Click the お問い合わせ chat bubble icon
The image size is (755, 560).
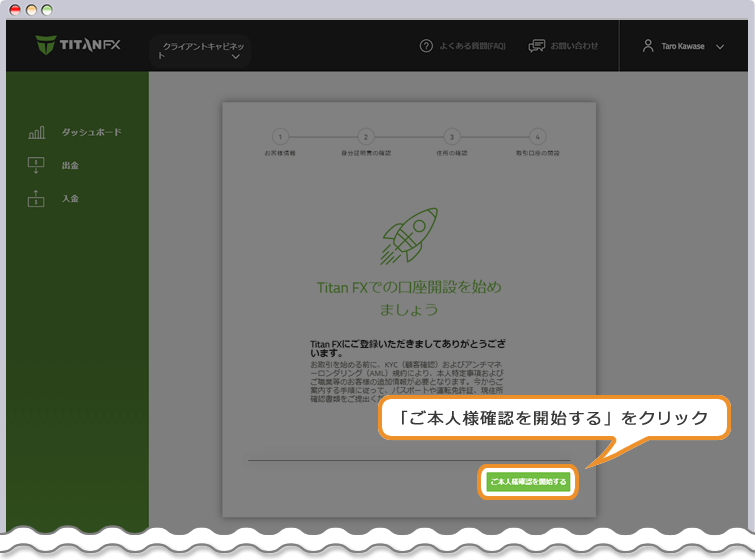[x=537, y=46]
